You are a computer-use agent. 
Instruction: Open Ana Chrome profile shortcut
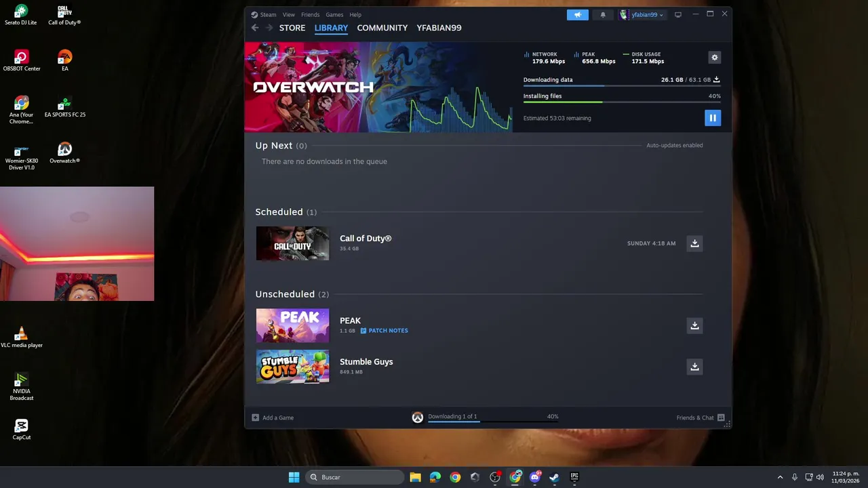(x=21, y=110)
